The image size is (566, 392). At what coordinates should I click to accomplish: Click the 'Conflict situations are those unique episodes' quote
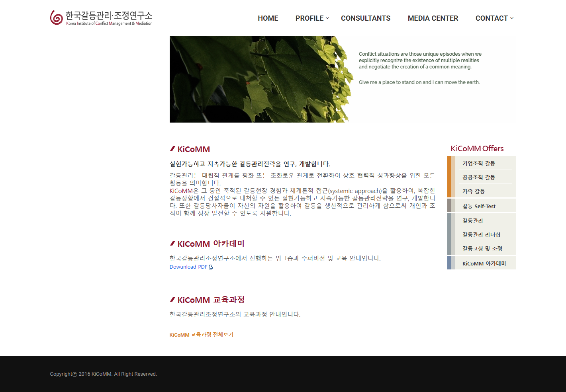click(420, 60)
